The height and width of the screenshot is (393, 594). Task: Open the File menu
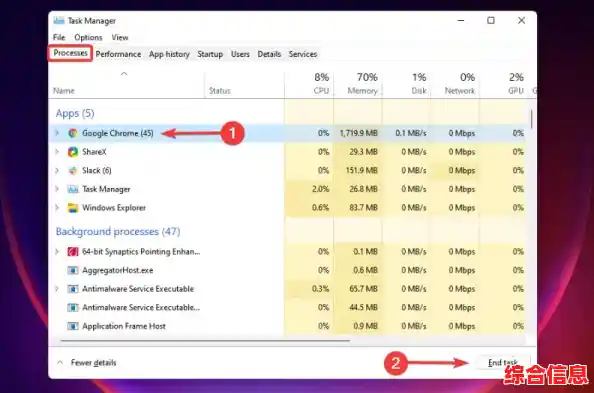(59, 37)
